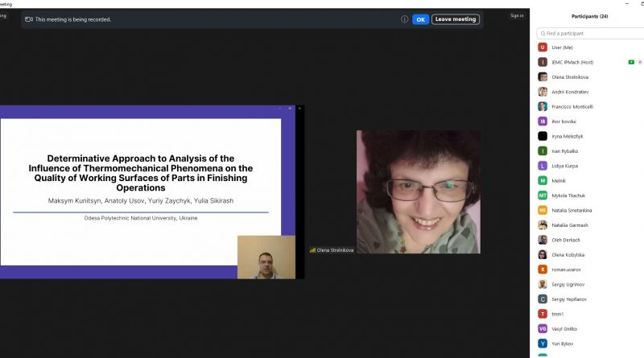This screenshot has width=644, height=358.
Task: Click the search magnifier in participant search
Action: 543,34
